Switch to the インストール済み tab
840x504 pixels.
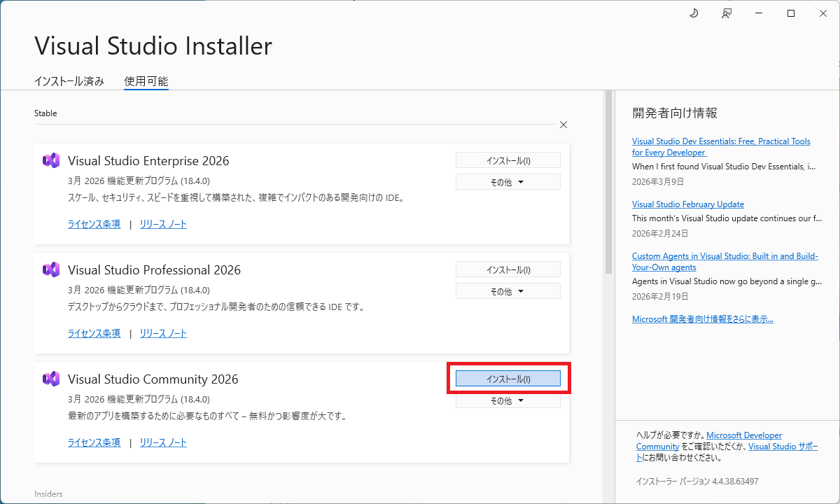(69, 81)
